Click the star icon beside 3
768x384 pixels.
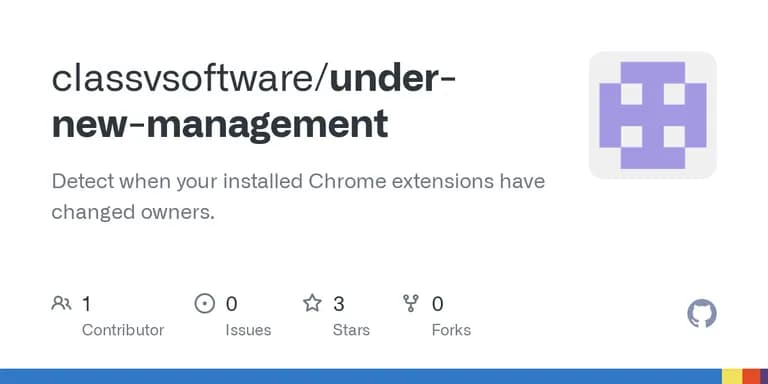click(x=312, y=303)
